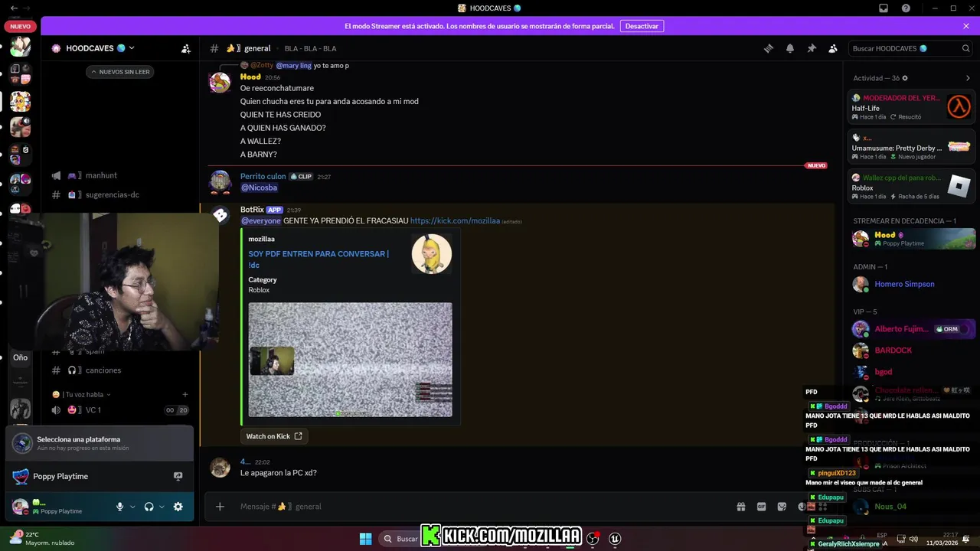Image resolution: width=980 pixels, height=551 pixels.
Task: Open the Activity settings gear
Action: 905,78
